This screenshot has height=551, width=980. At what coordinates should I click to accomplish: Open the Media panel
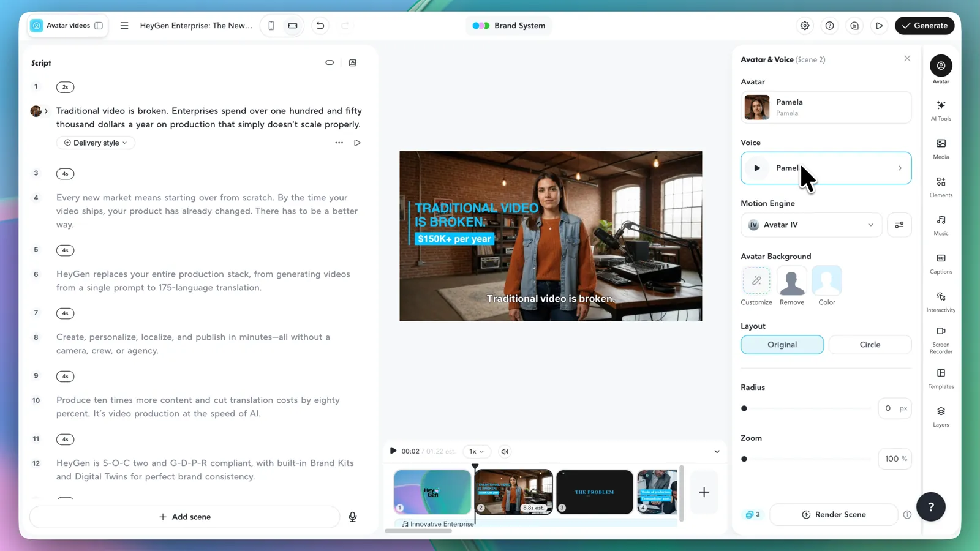941,149
